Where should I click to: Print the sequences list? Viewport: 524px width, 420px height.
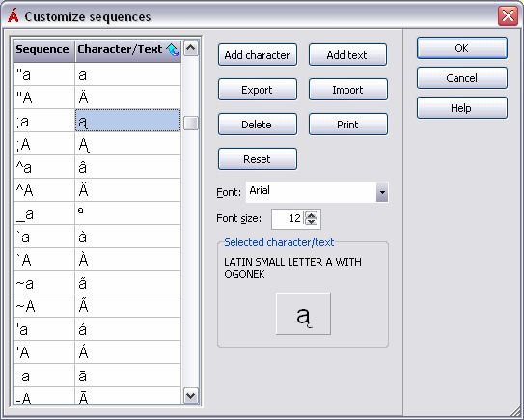point(347,125)
